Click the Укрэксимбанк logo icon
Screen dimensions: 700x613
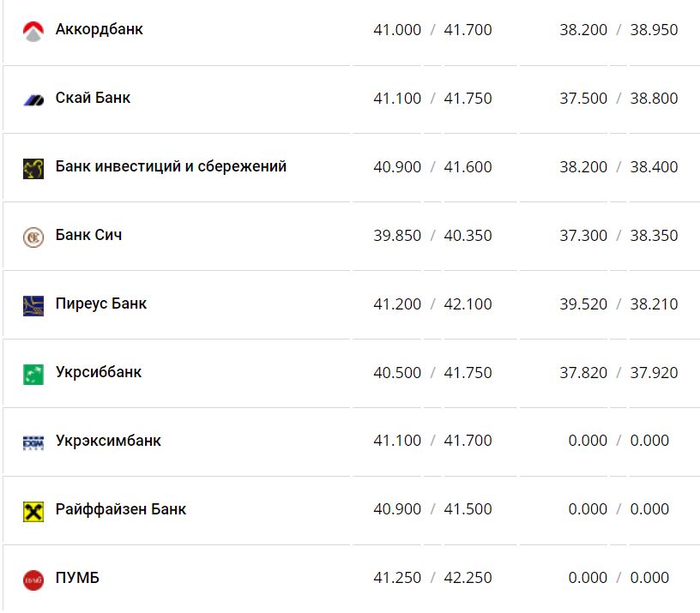click(33, 442)
